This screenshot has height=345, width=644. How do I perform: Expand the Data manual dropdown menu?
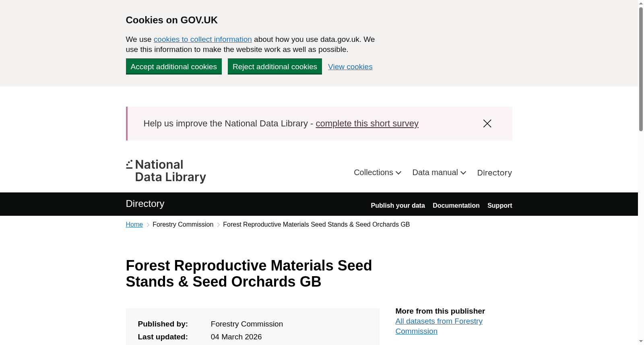tap(439, 173)
